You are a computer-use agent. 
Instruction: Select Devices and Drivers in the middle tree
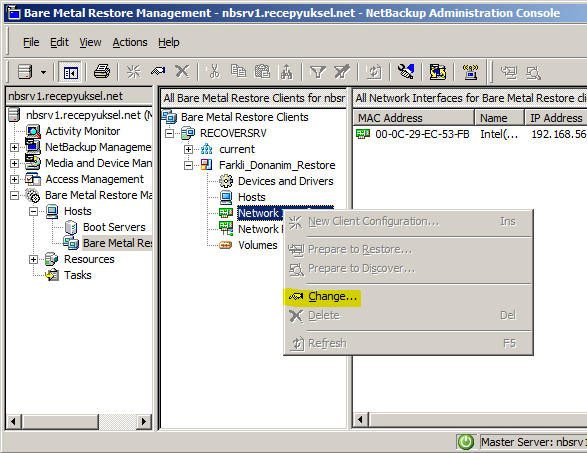[286, 181]
